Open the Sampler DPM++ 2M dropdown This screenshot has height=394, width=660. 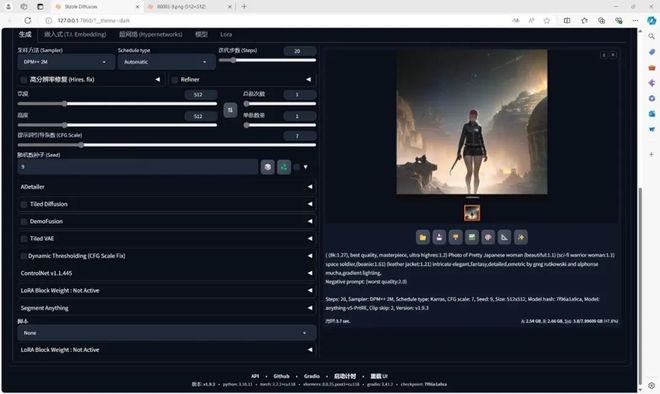66,62
